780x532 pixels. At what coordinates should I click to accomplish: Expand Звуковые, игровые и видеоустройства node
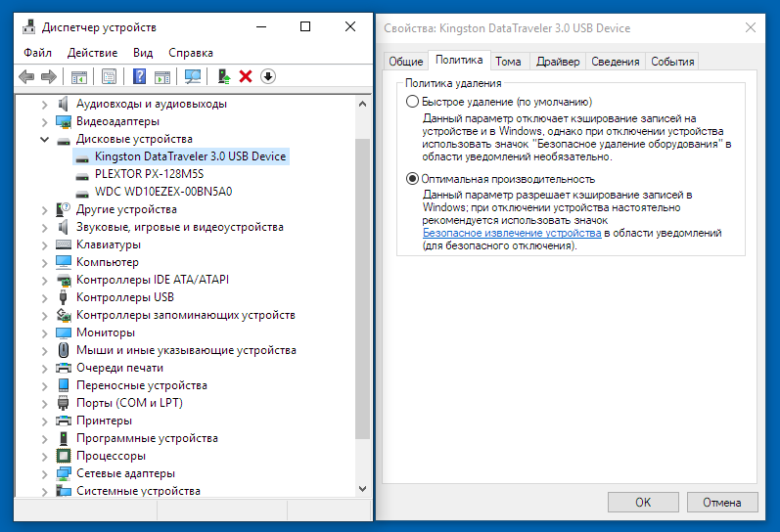tap(44, 228)
